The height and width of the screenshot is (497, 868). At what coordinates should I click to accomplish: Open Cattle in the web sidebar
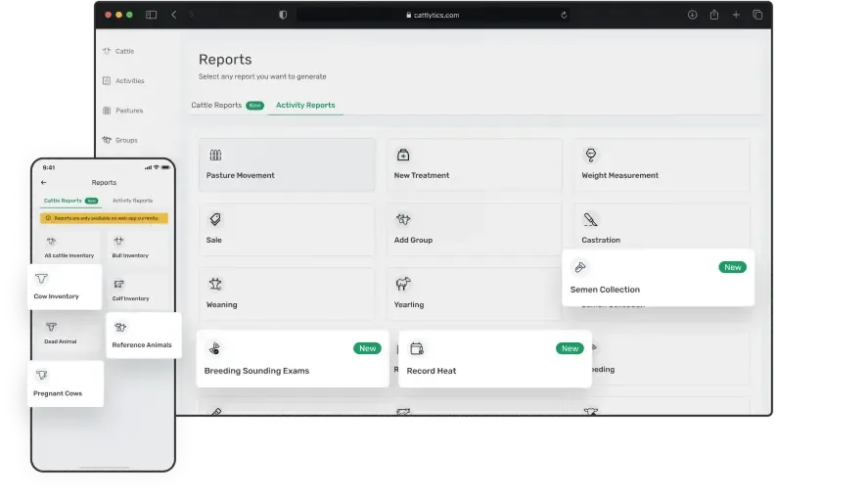point(118,51)
